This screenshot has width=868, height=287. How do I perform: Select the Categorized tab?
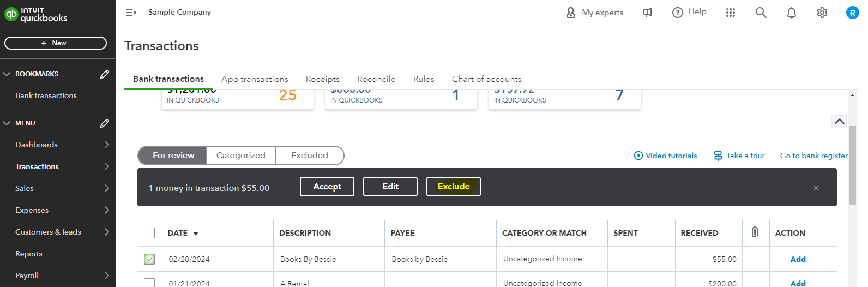(240, 156)
